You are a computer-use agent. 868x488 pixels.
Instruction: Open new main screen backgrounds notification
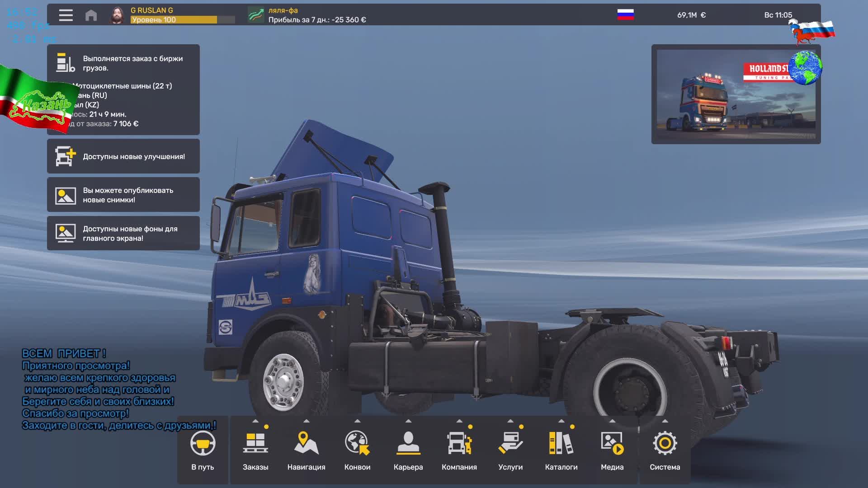click(x=123, y=233)
